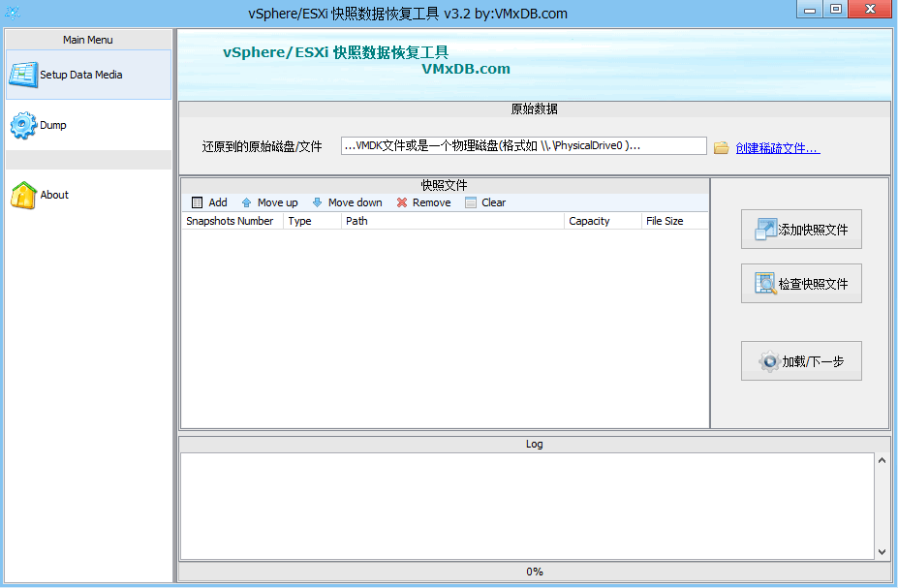Click the Type column header
The image size is (898, 588).
(x=313, y=221)
